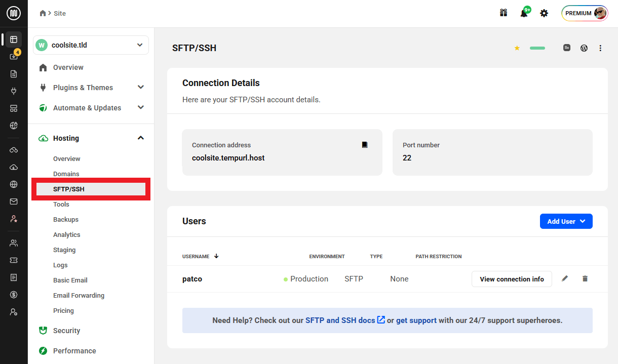The height and width of the screenshot is (364, 618).
Task: Open the coolsite.tld site selector dropdown
Action: 91,45
